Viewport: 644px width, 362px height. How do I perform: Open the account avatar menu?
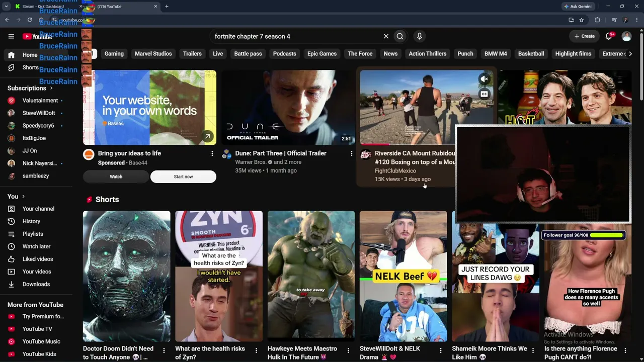tap(626, 36)
